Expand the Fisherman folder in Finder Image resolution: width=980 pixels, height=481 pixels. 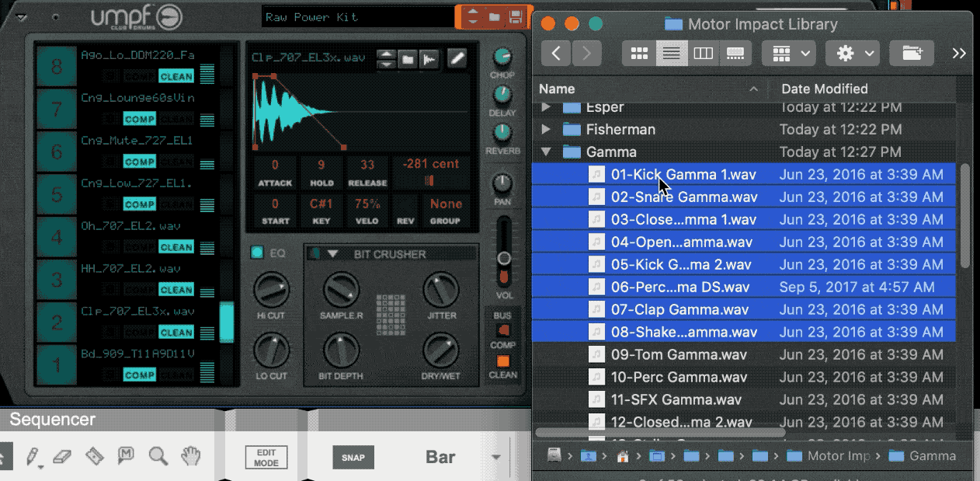546,129
